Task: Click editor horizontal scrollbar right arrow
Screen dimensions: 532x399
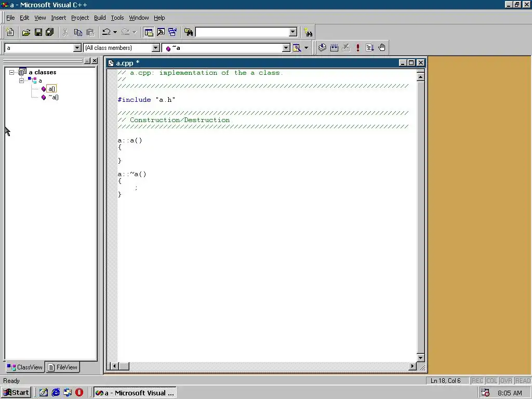Action: (x=412, y=366)
